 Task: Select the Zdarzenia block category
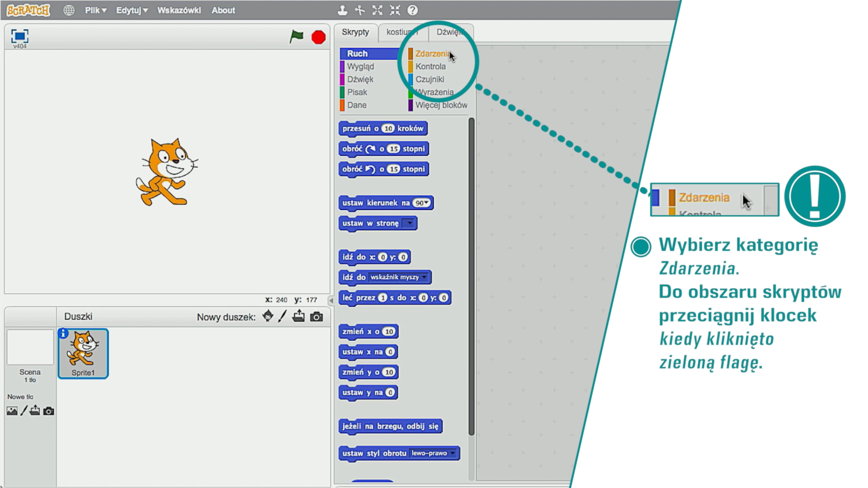[432, 53]
